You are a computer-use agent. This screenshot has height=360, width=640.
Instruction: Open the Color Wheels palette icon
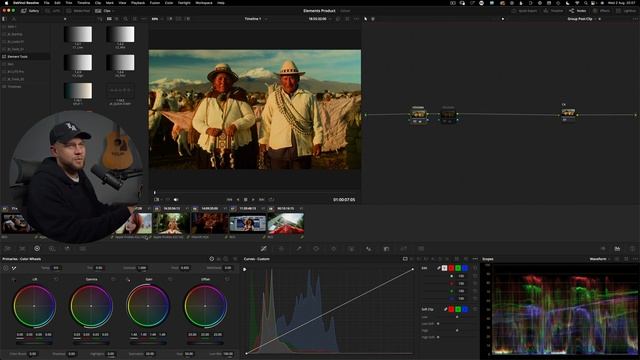click(37, 248)
